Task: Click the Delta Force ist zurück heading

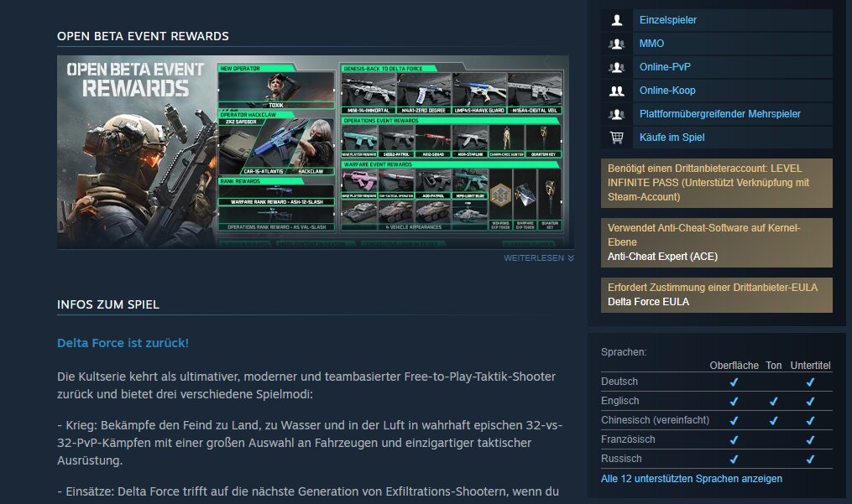Action: click(123, 344)
